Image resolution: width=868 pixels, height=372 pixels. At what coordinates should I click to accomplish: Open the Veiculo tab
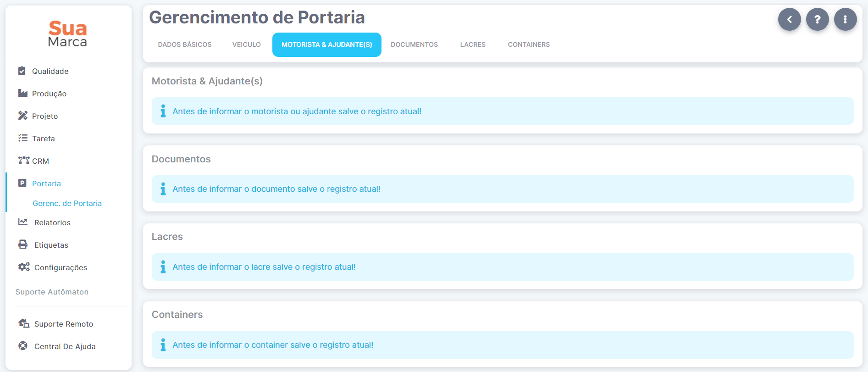(x=246, y=44)
